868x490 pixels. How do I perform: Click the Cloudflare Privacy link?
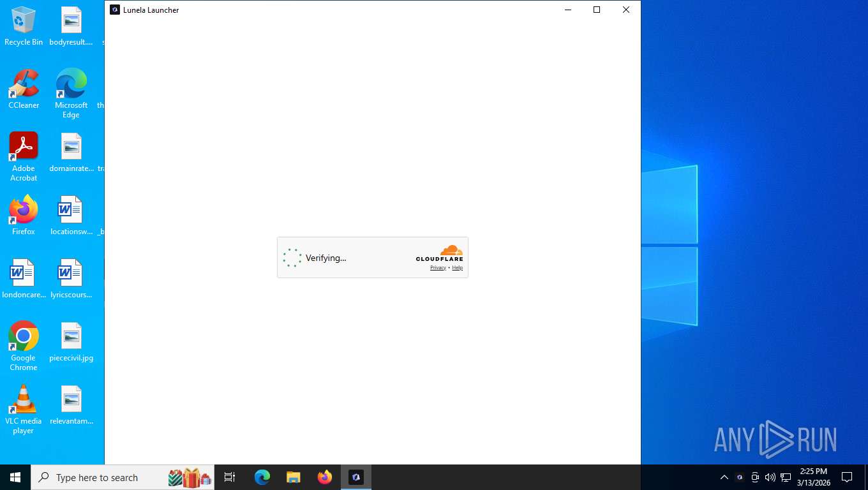point(438,268)
